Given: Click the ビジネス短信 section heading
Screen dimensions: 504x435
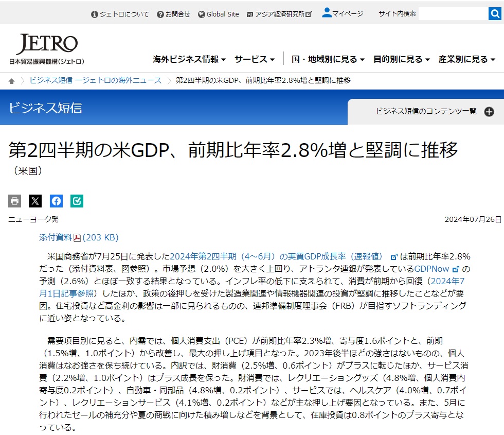Looking at the screenshot, I should pos(45,108).
